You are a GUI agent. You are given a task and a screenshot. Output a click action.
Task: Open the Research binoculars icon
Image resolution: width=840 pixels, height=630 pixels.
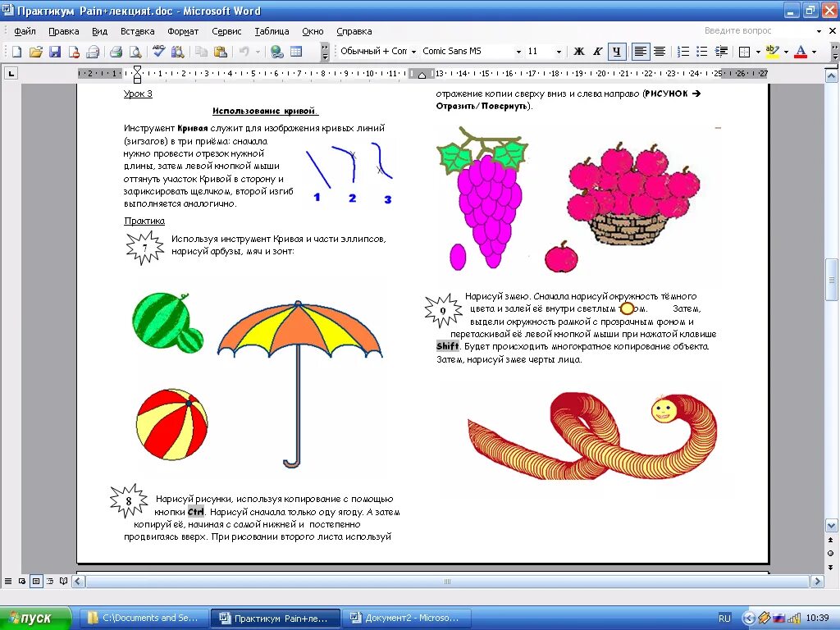coord(177,52)
